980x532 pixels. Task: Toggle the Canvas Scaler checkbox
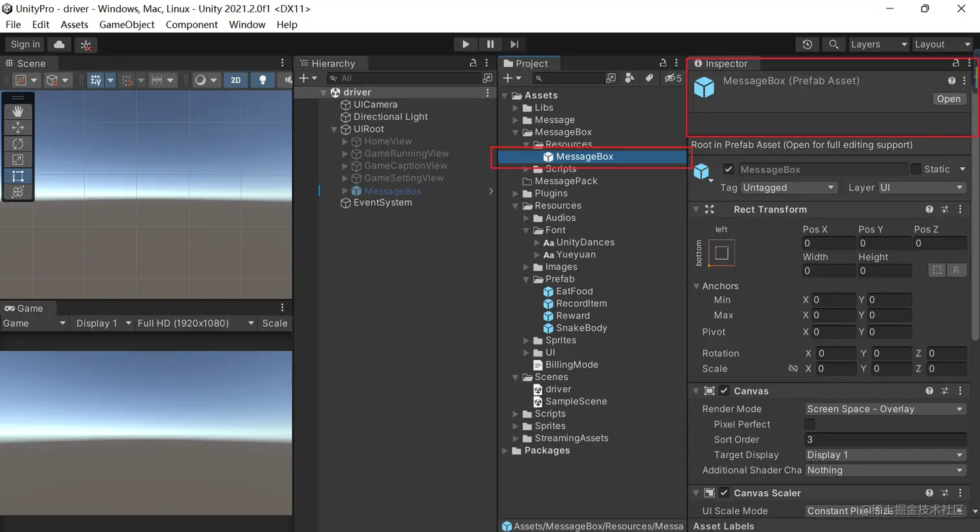coord(724,492)
